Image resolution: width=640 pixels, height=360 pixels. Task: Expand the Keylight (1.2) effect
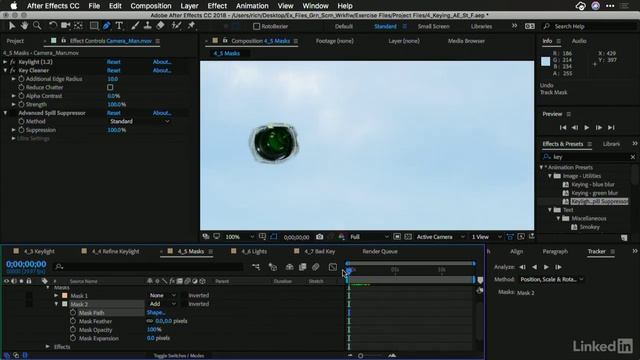5,62
